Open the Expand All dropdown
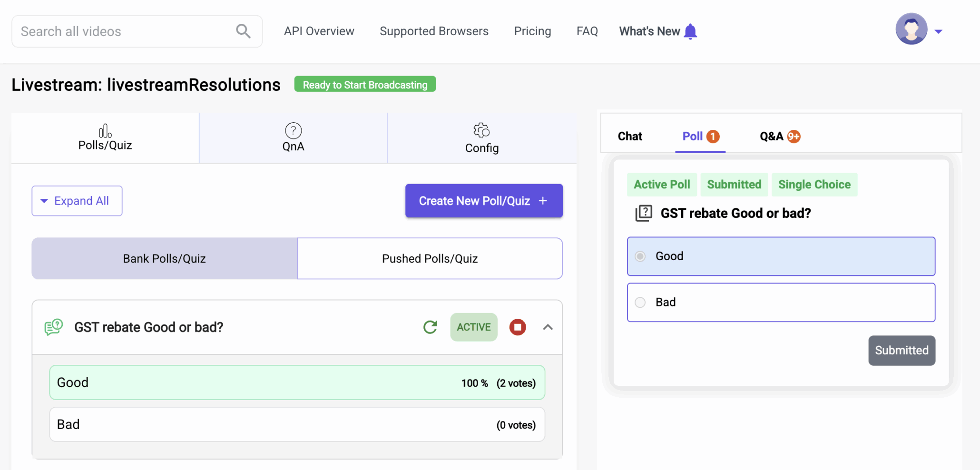 [x=77, y=201]
